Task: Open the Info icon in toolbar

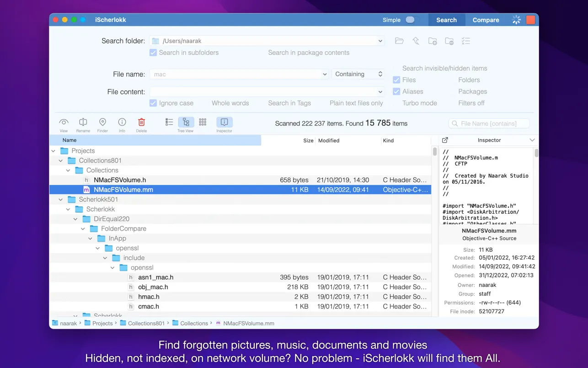Action: coord(122,122)
